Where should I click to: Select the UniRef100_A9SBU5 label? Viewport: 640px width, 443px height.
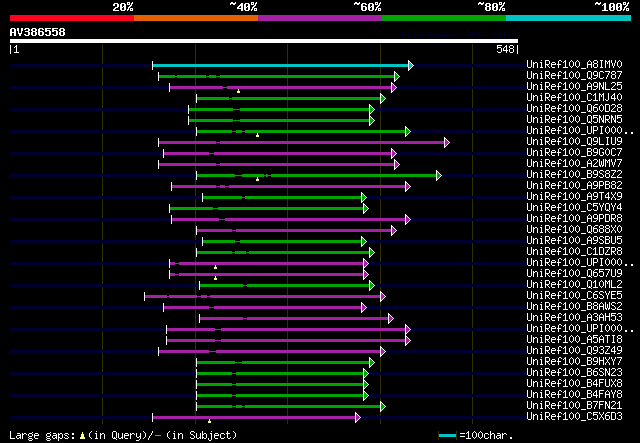pyautogui.click(x=574, y=241)
